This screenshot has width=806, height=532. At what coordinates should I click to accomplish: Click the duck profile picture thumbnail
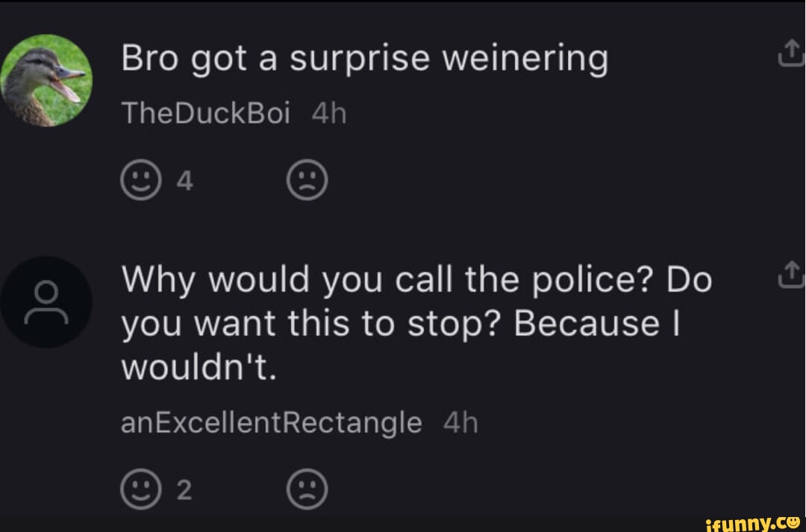click(46, 80)
